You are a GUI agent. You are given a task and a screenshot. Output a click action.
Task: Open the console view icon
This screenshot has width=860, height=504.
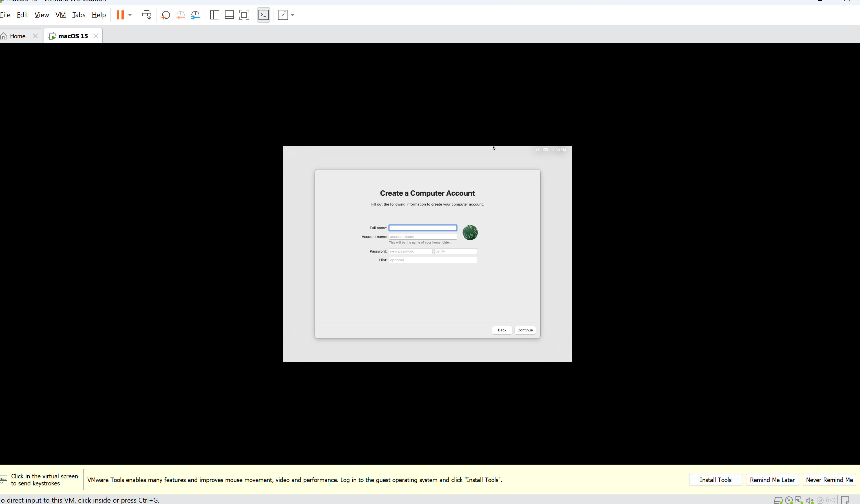264,15
